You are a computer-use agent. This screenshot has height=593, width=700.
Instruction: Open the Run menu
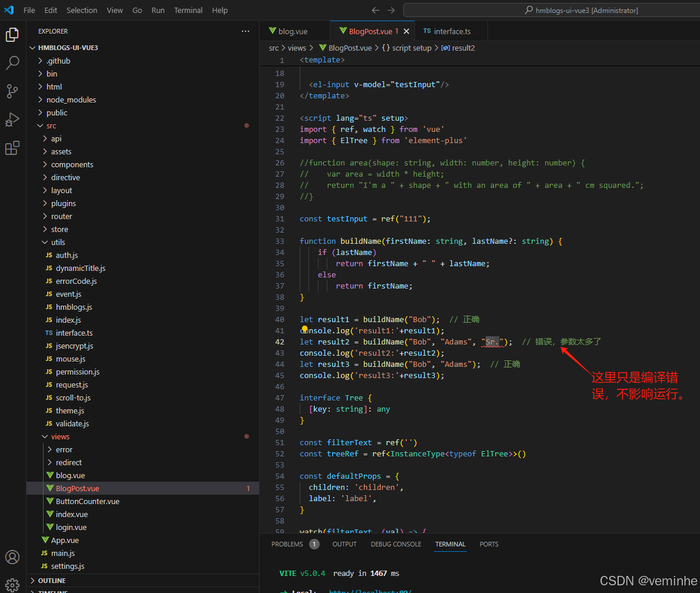[158, 10]
